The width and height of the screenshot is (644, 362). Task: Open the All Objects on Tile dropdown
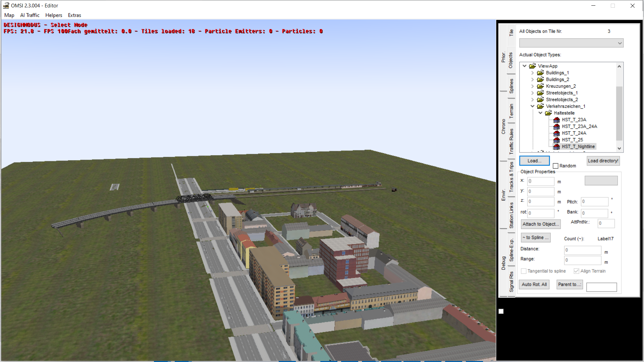[571, 43]
